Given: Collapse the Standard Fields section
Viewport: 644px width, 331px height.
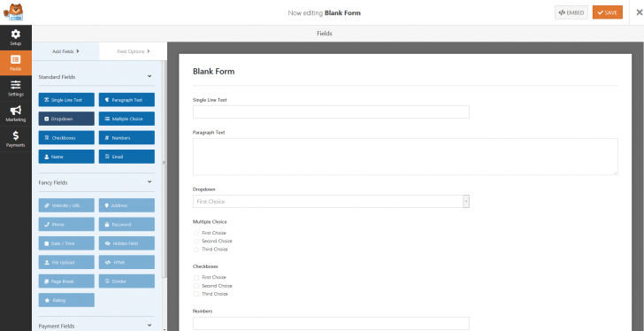Looking at the screenshot, I should click(x=149, y=76).
